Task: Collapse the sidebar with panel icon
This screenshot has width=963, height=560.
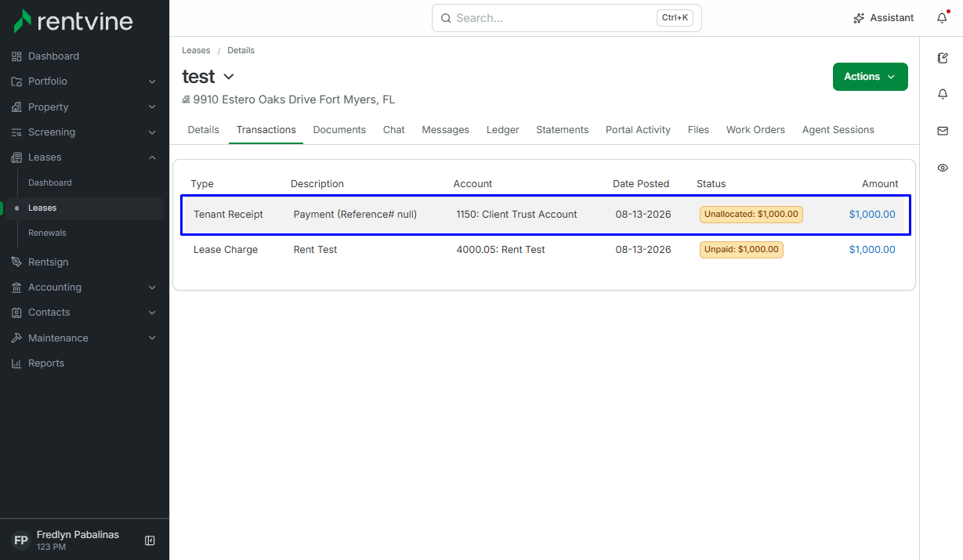Action: click(x=150, y=540)
